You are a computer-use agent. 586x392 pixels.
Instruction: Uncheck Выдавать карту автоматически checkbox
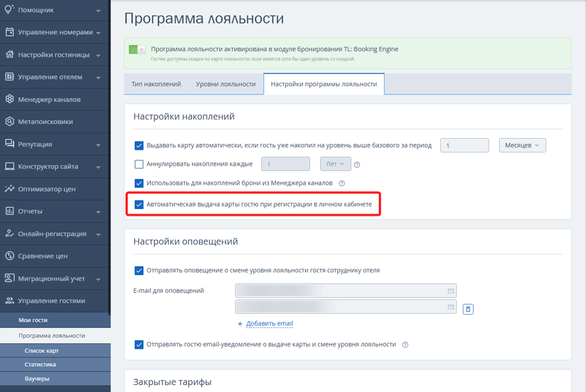click(139, 146)
